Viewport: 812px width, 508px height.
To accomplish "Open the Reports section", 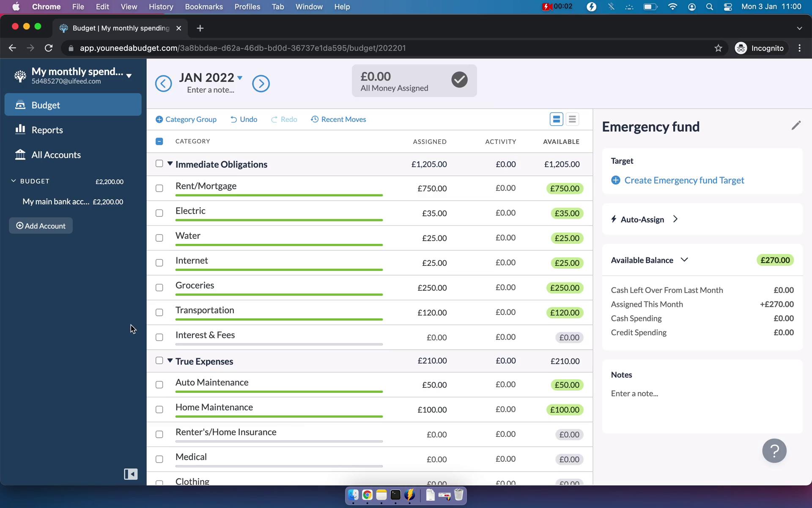I will tap(47, 130).
